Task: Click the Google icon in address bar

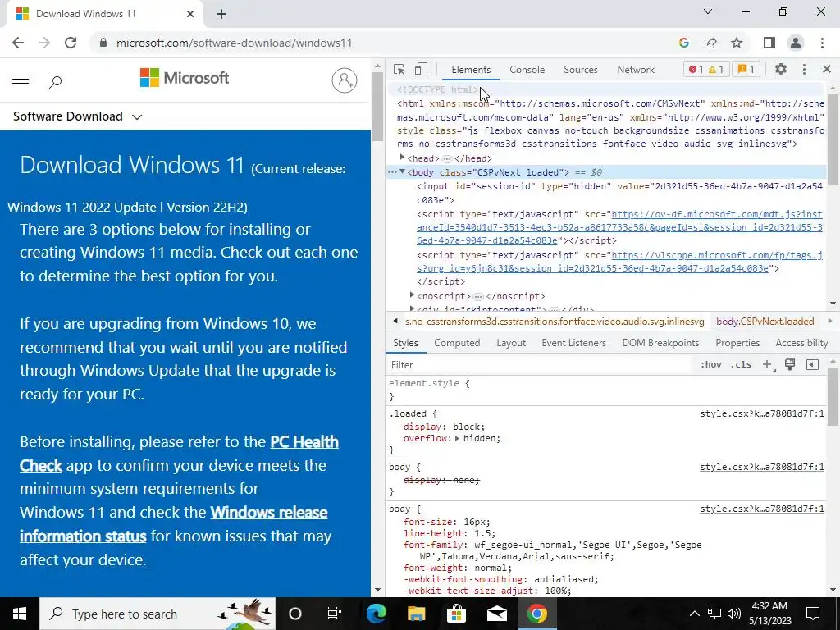Action: (x=683, y=43)
